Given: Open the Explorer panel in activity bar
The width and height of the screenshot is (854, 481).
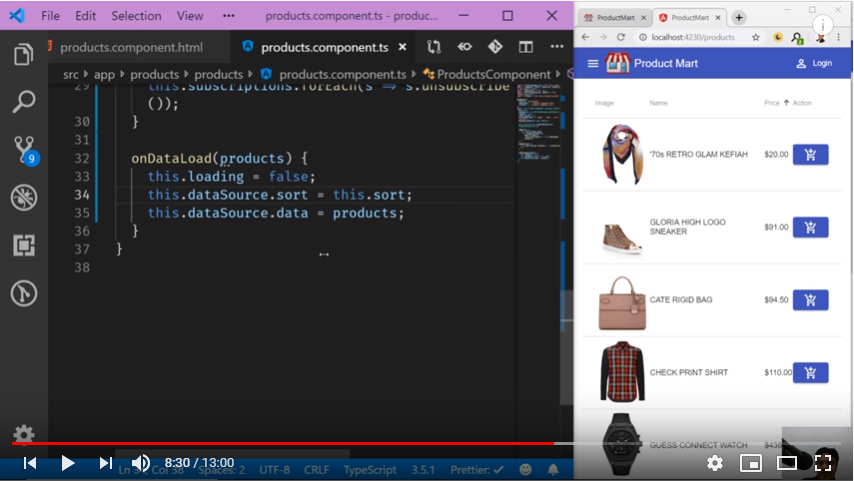Looking at the screenshot, I should coord(23,54).
